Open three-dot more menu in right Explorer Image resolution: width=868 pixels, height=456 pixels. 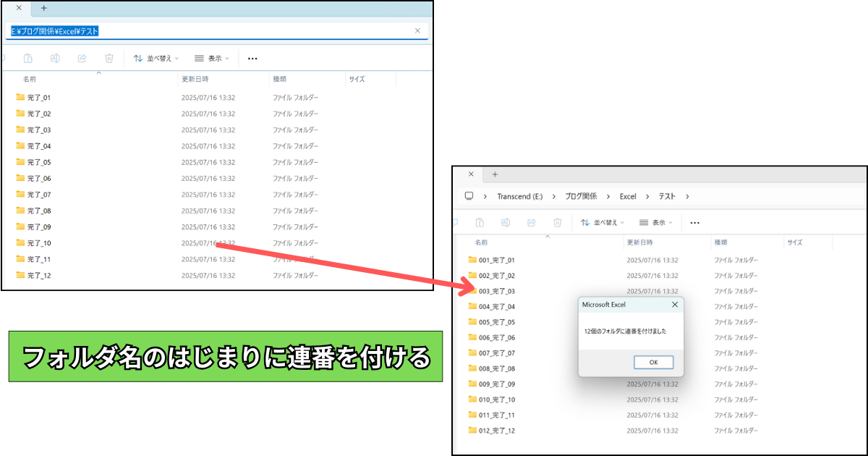[x=695, y=223]
